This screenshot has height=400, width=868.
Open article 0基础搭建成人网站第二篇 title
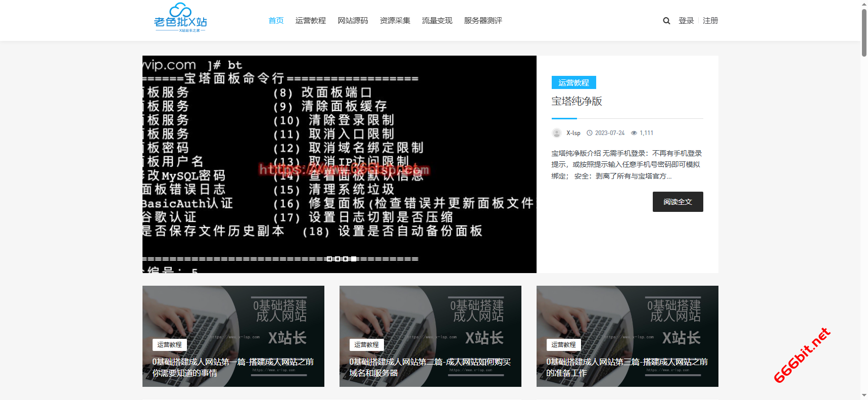coord(430,368)
